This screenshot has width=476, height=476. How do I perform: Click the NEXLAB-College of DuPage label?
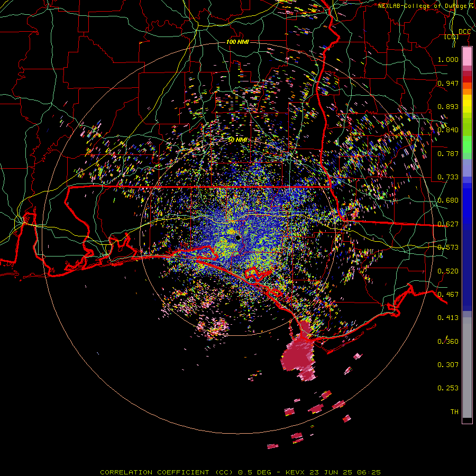tap(427, 6)
